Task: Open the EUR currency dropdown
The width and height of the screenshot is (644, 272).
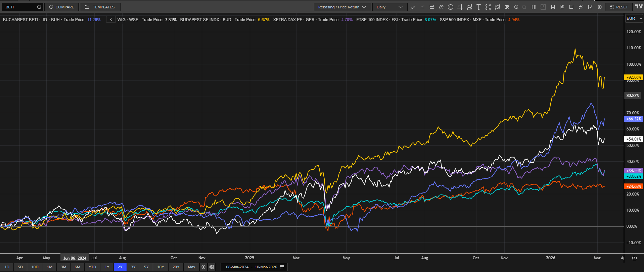Action: (x=634, y=18)
